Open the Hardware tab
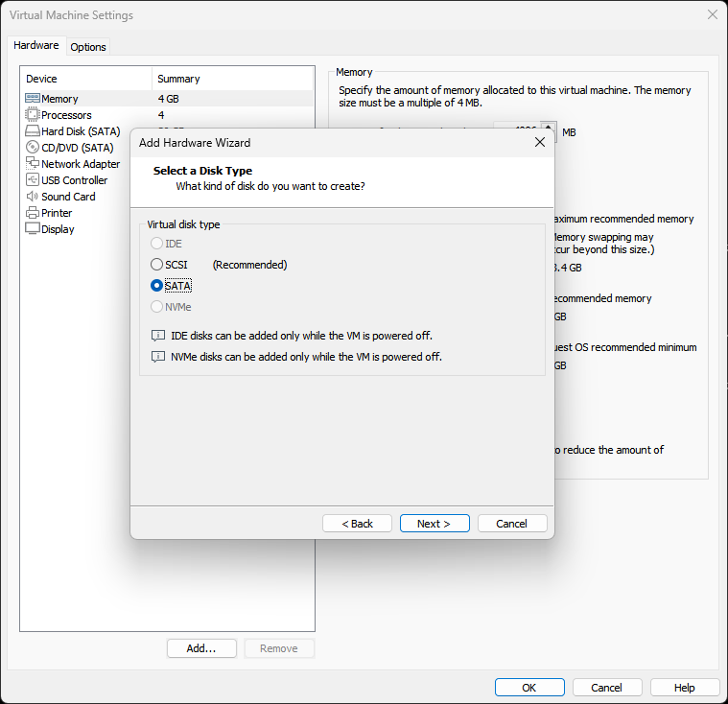 coord(36,46)
